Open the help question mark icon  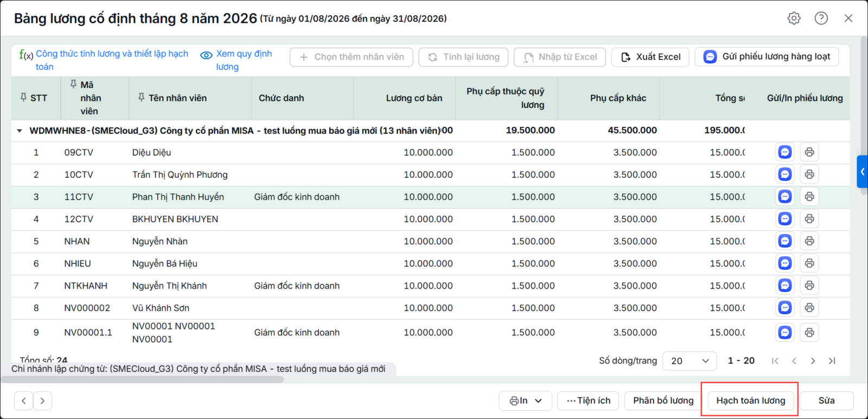click(x=821, y=18)
